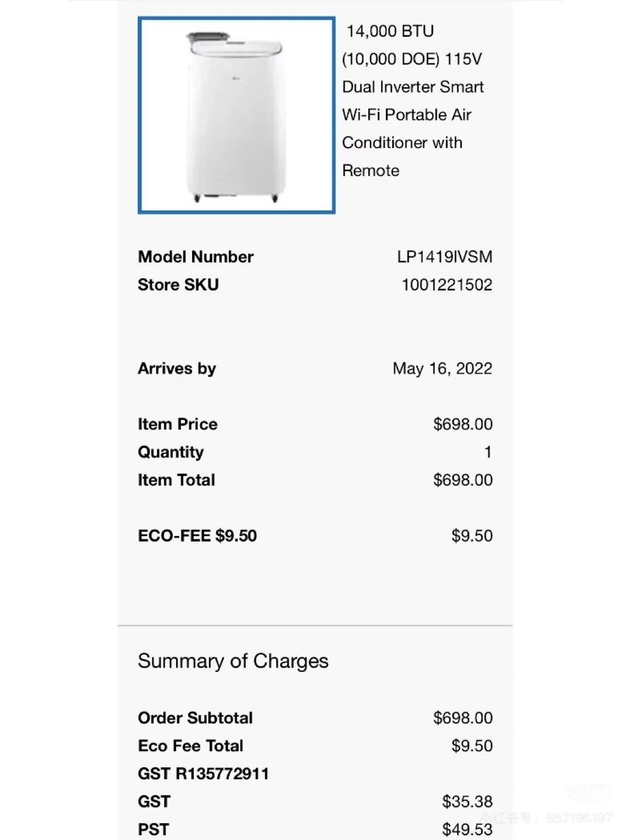The height and width of the screenshot is (840, 631).
Task: Click the store SKU value 1001221502
Action: tap(447, 285)
